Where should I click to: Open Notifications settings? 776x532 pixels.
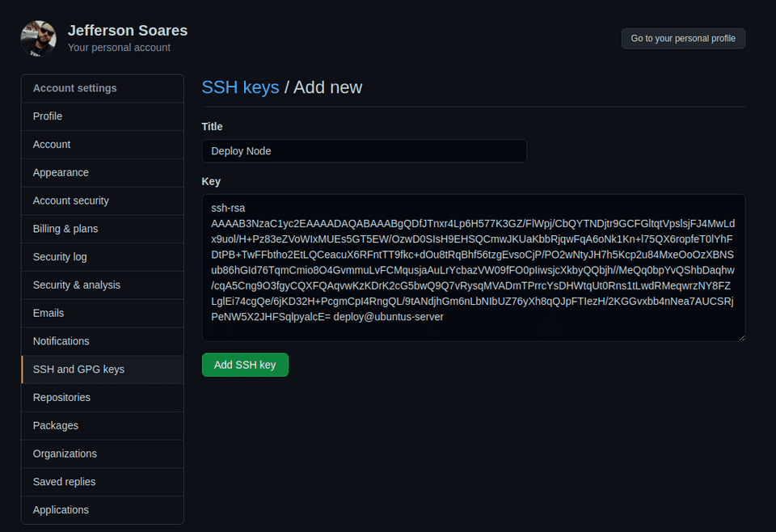[61, 340]
